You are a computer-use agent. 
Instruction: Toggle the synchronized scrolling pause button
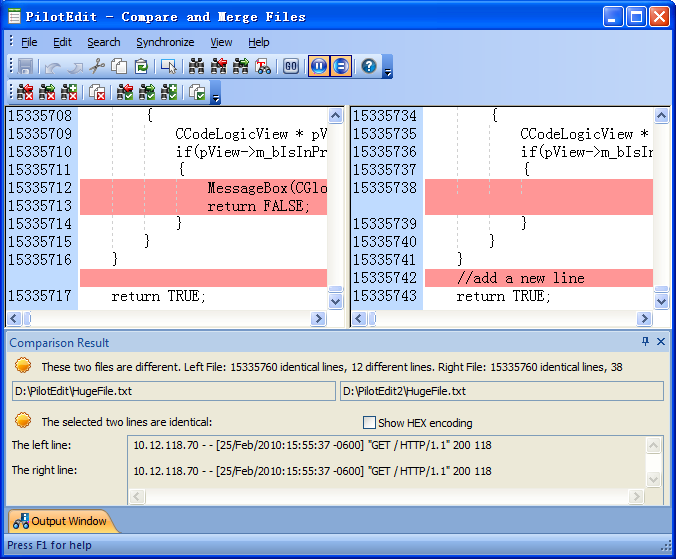[319, 67]
